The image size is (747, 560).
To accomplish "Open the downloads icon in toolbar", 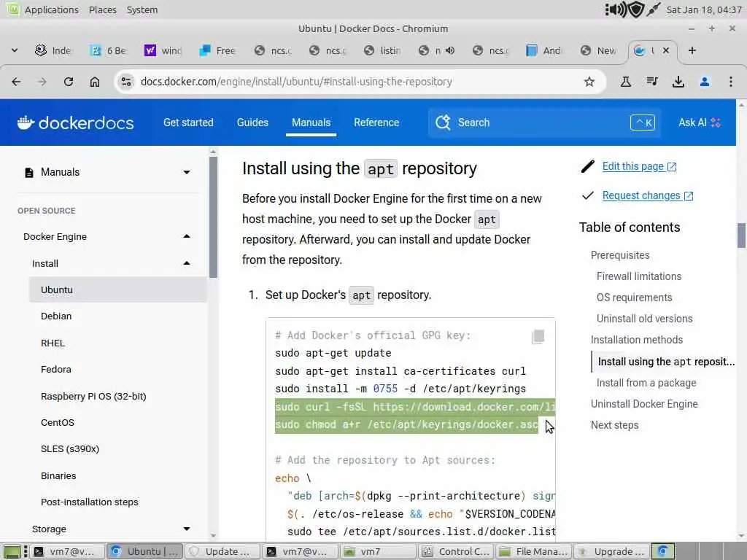I will coord(678,82).
